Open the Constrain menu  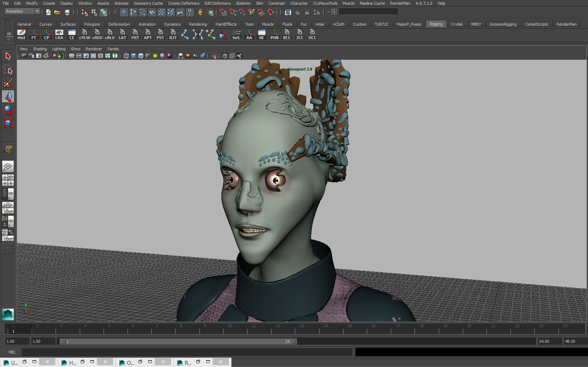pyautogui.click(x=277, y=3)
